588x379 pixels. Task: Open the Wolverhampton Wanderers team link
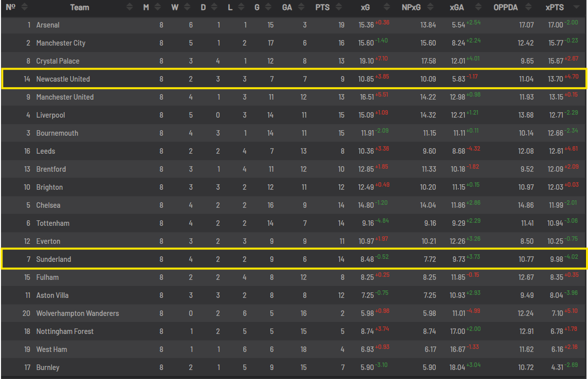point(78,313)
